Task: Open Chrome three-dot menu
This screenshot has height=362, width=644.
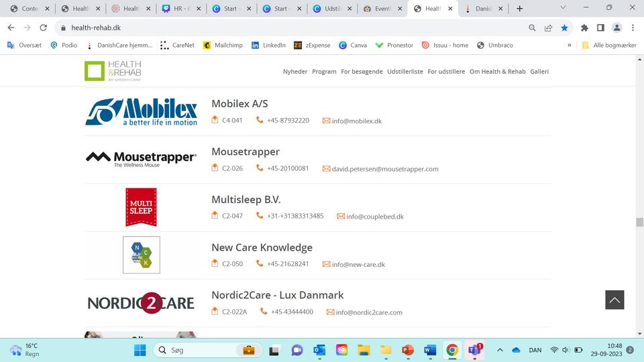Action: 633,27
